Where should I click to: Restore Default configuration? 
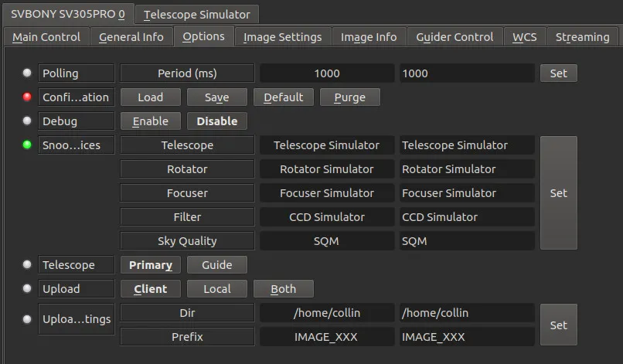point(284,97)
